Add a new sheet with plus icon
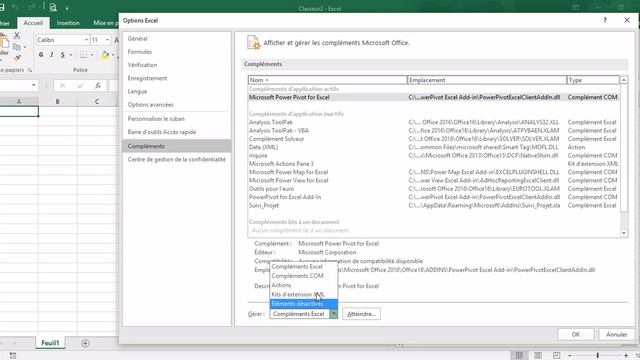 85,343
